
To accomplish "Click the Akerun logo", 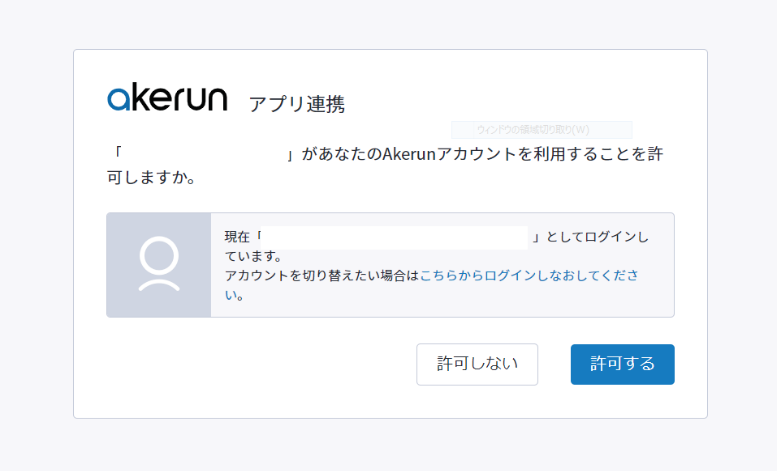I will (x=167, y=97).
